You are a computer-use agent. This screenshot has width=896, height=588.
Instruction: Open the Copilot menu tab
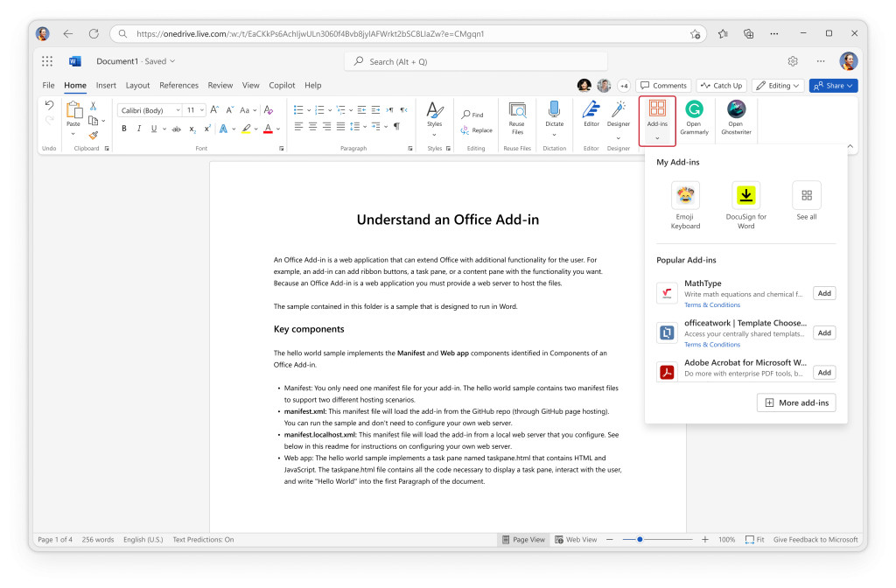(282, 85)
